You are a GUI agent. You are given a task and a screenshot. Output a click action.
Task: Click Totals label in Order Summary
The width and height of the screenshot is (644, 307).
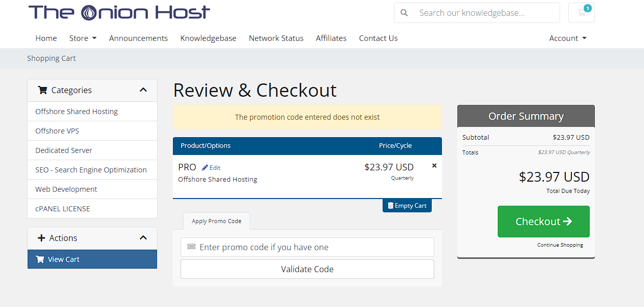tap(471, 152)
